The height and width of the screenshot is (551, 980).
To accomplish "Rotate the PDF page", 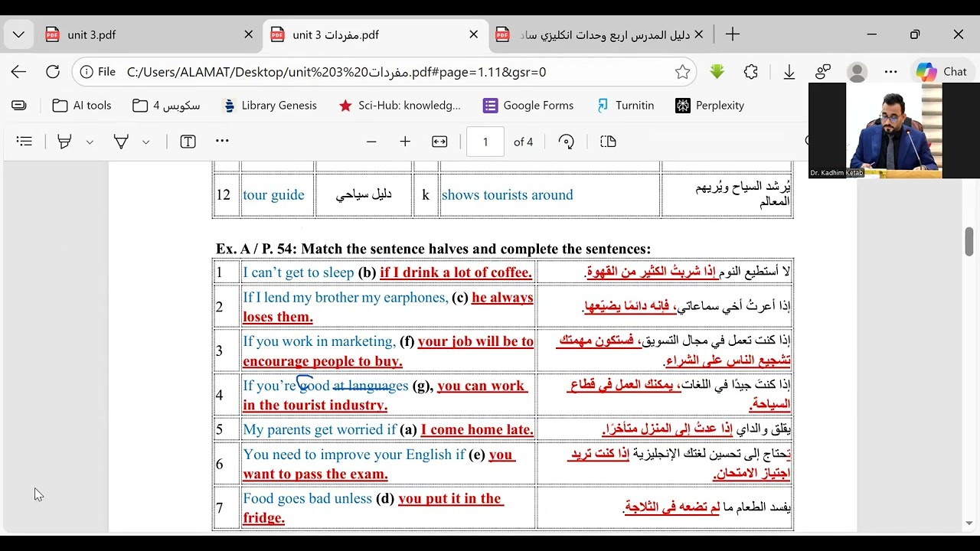I will (567, 142).
